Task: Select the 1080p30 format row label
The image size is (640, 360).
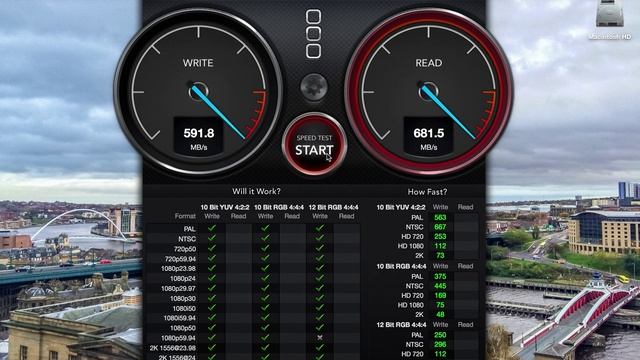Action: (x=183, y=298)
